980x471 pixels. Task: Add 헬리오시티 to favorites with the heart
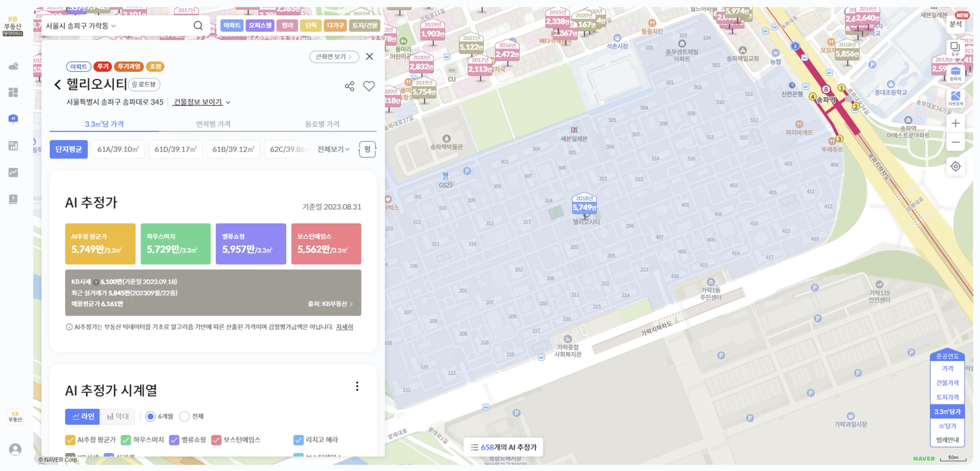pyautogui.click(x=369, y=86)
